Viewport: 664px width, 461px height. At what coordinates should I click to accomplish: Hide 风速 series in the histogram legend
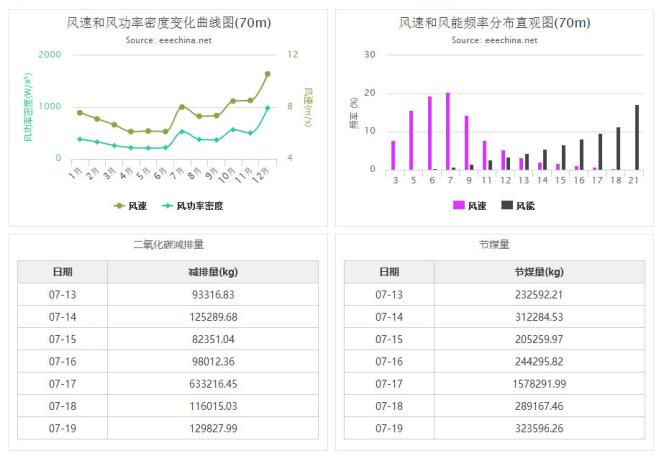coord(472,205)
